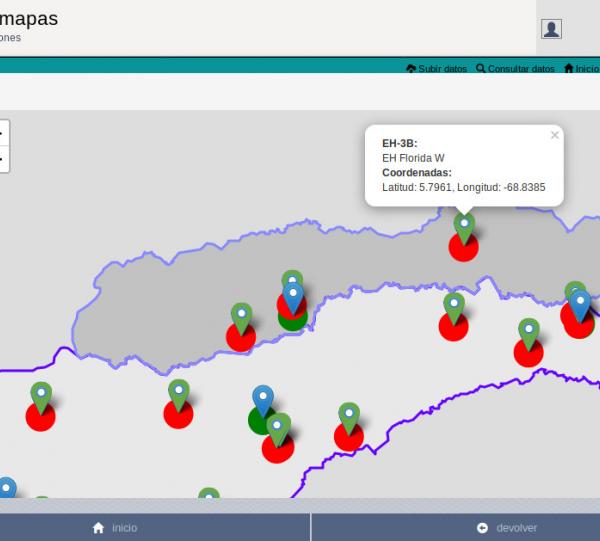Click the partially visible blue marker at bottom left

click(7, 488)
